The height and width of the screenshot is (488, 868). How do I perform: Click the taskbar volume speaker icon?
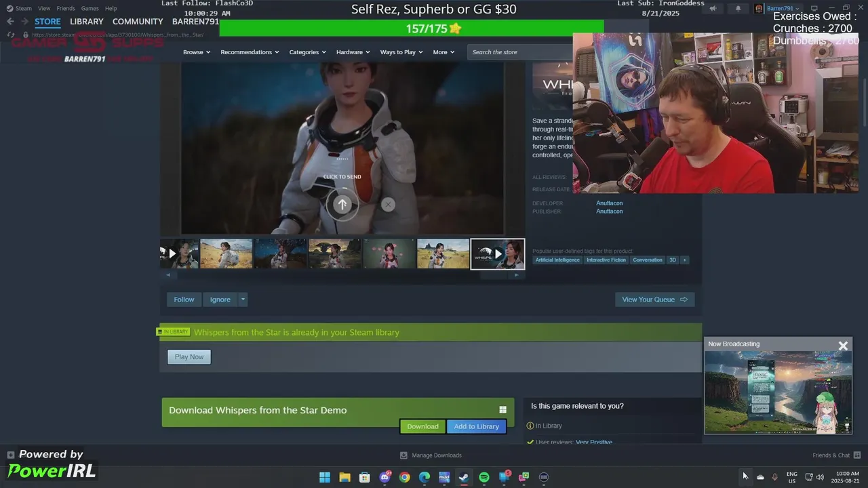point(820,477)
